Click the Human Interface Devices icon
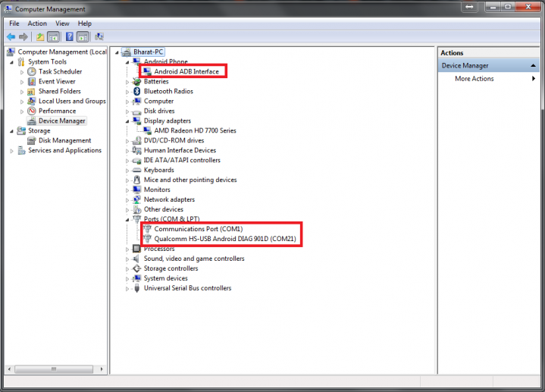The image size is (545, 392). coord(137,150)
